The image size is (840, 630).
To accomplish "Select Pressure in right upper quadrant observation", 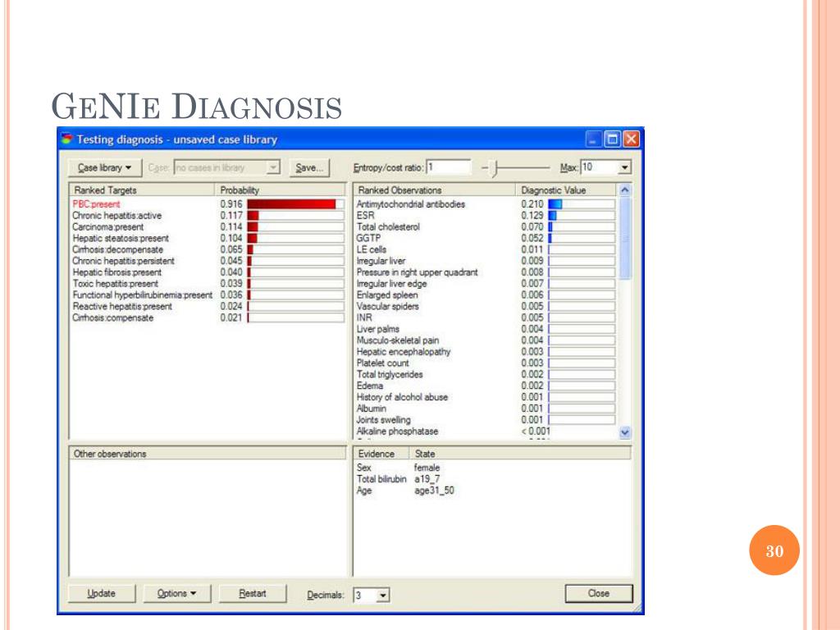I will click(x=486, y=272).
